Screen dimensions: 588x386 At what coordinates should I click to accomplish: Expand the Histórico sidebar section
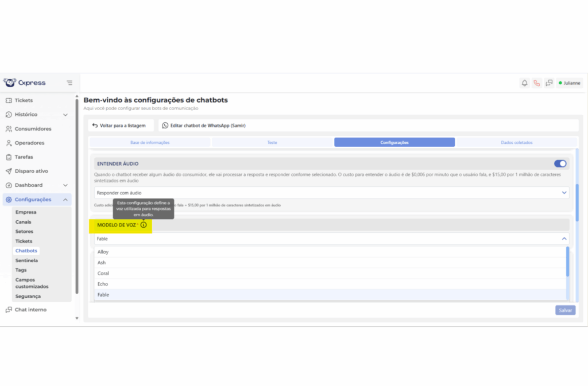point(65,115)
